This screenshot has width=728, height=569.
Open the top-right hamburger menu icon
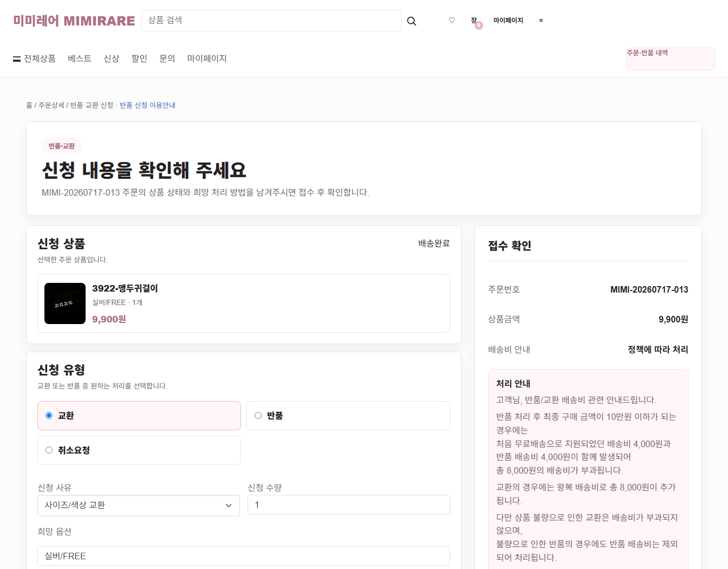pyautogui.click(x=541, y=21)
